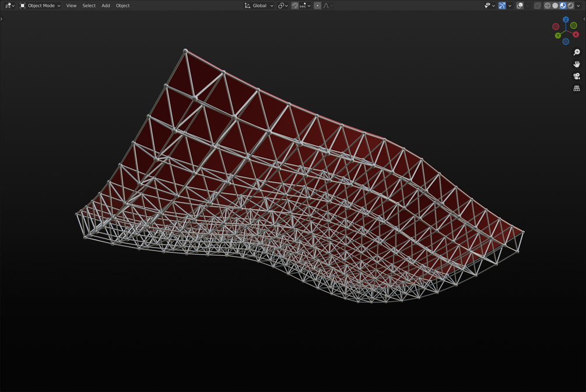Open selectability and visibility dropdown
Image resolution: width=586 pixels, height=392 pixels.
pyautogui.click(x=490, y=6)
